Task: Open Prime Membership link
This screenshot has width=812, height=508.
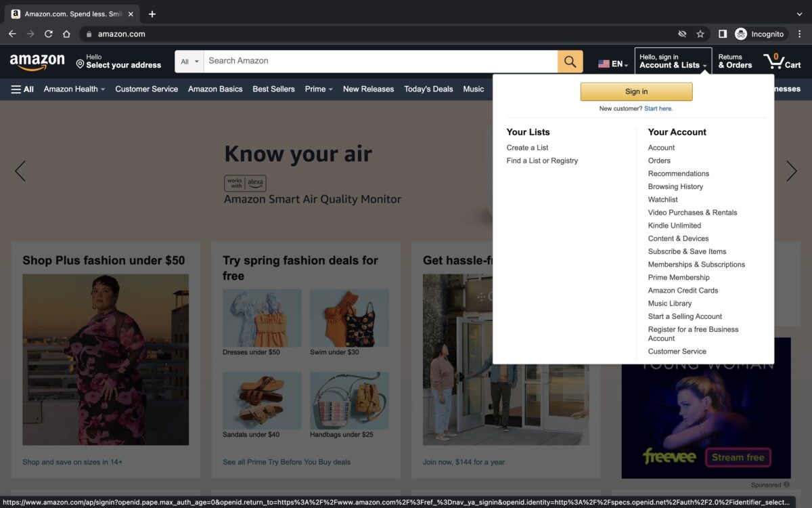Action: pyautogui.click(x=679, y=277)
